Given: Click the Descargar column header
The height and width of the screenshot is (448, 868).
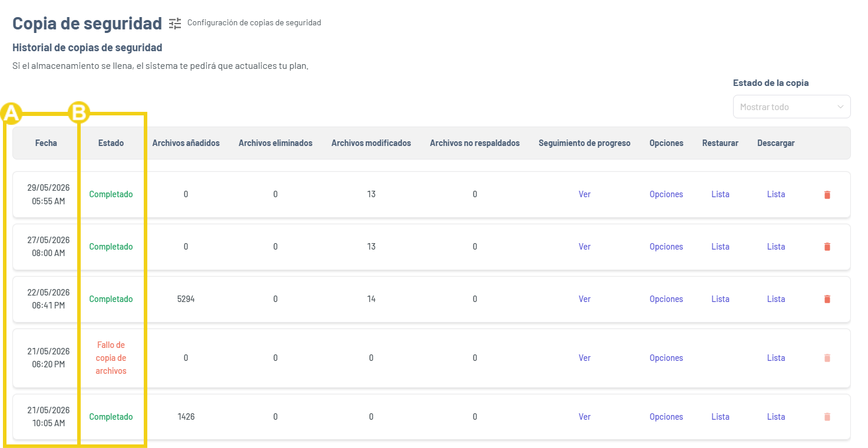Looking at the screenshot, I should point(776,143).
